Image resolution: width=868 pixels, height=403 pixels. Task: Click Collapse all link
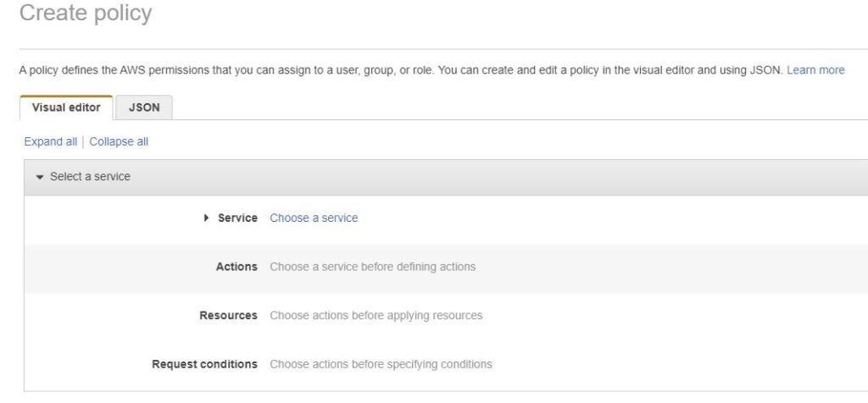119,142
